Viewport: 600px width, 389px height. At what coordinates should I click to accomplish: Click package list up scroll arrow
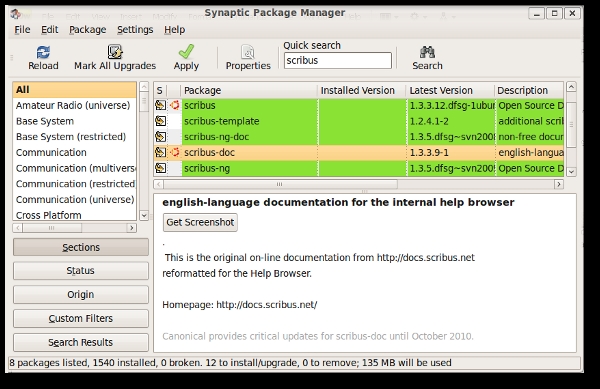[x=571, y=87]
